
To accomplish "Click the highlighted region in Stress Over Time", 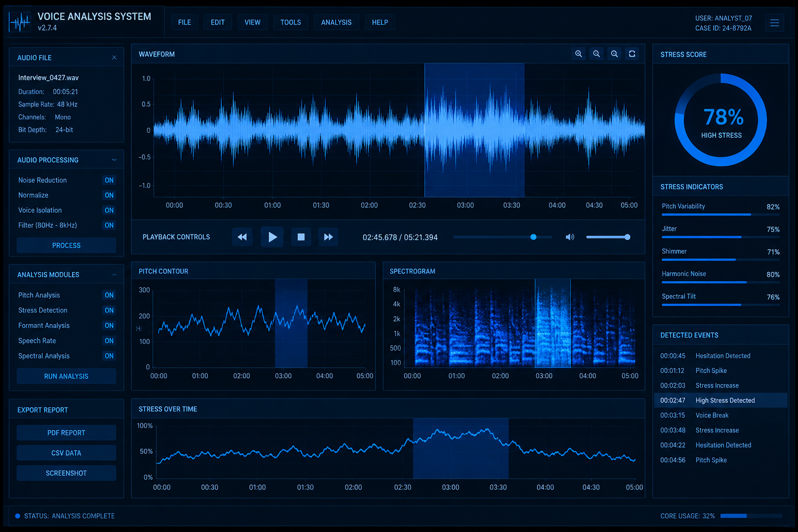I will pyautogui.click(x=461, y=448).
